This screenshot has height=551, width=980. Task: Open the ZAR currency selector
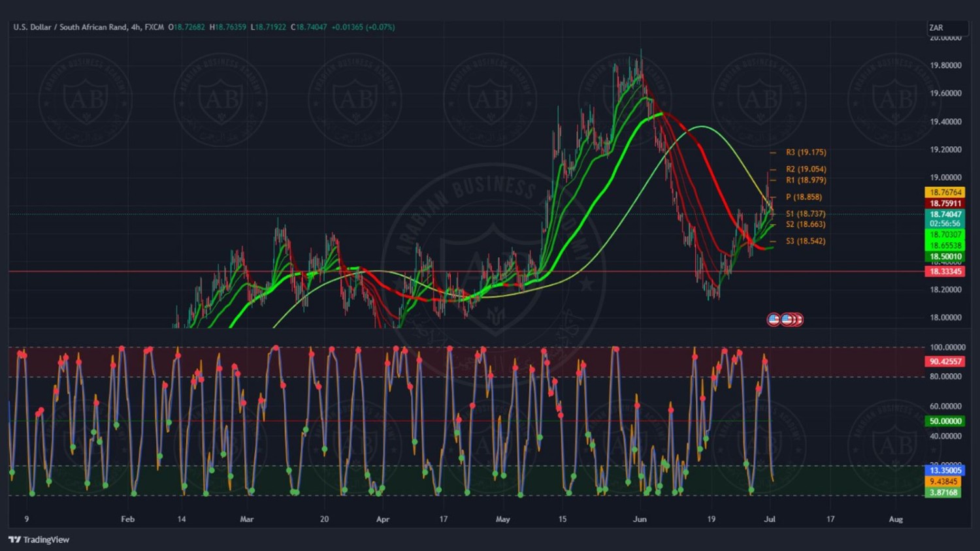pyautogui.click(x=946, y=28)
